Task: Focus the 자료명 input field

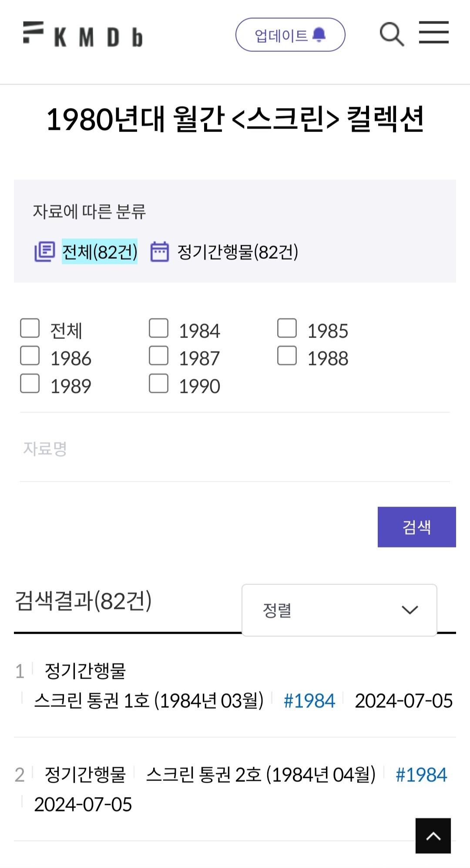Action: 235,448
